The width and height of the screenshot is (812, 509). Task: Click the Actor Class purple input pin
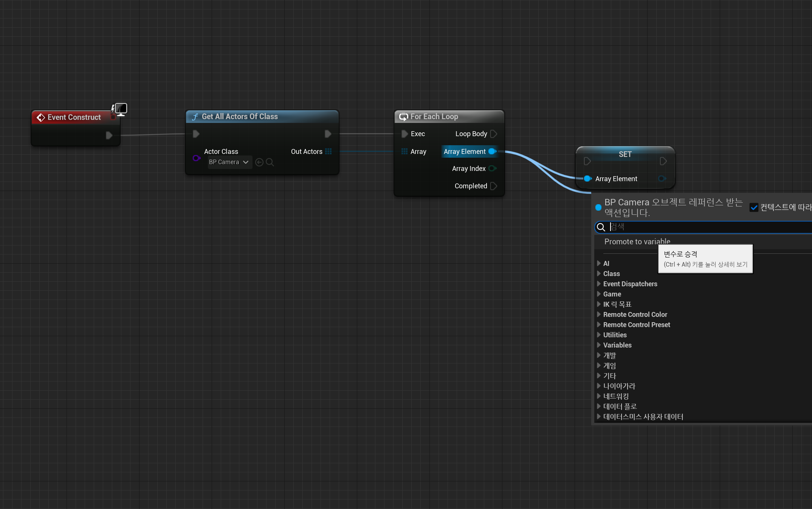[x=196, y=158]
